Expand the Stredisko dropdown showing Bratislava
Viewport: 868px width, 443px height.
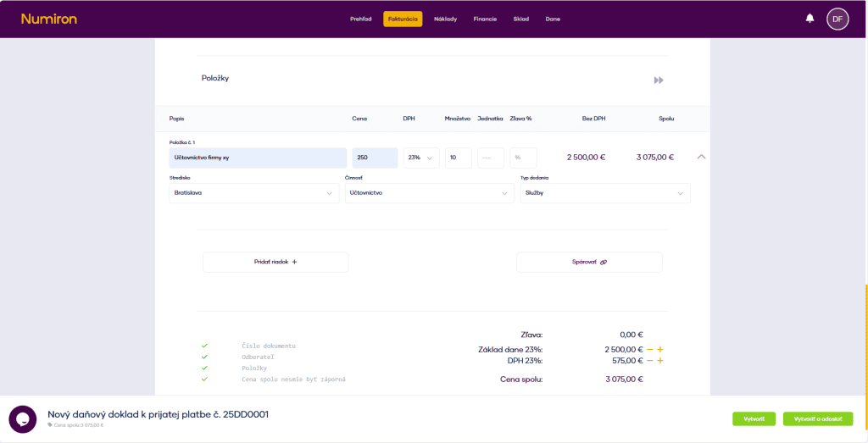255,193
